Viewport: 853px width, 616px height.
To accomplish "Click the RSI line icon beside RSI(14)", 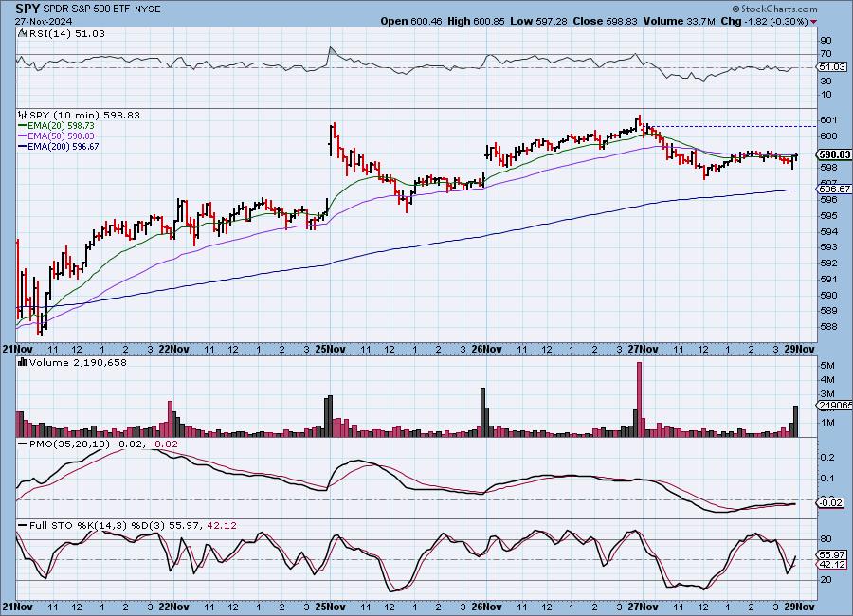I will [23, 33].
